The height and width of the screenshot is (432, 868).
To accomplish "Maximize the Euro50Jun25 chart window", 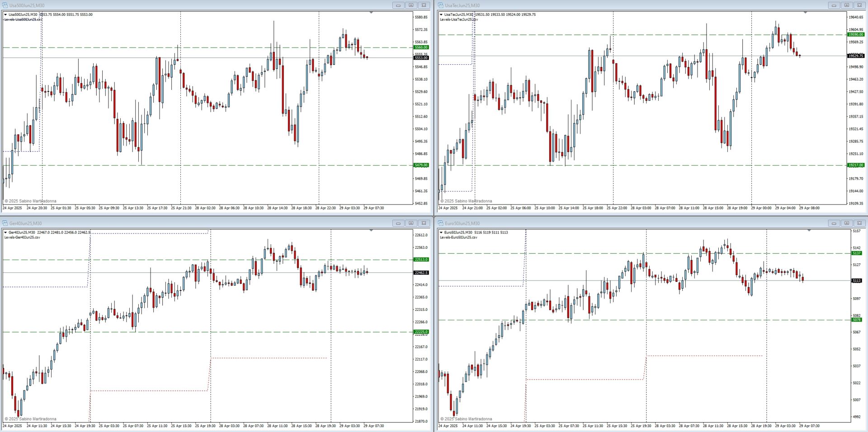I will click(847, 223).
